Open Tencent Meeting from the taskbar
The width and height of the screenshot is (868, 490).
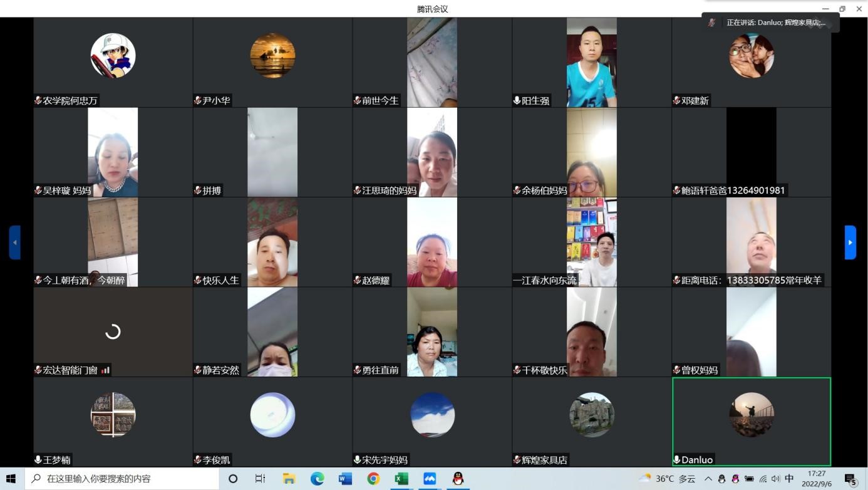point(430,479)
